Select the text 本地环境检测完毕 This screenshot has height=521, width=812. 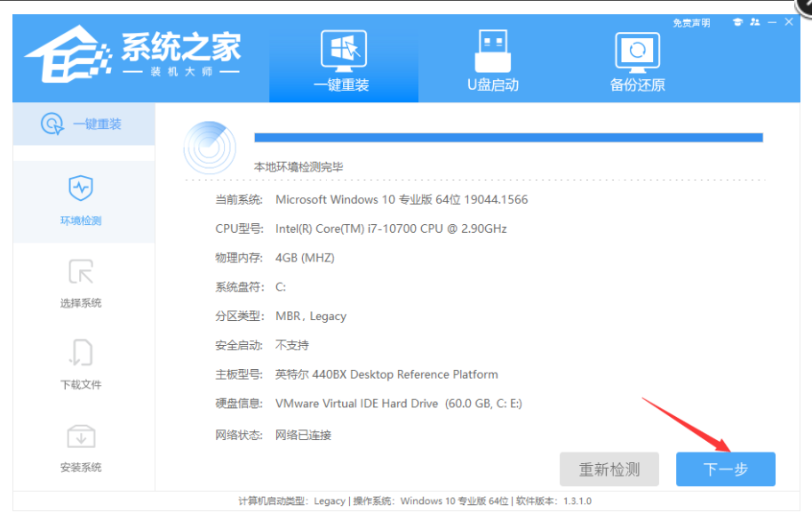[299, 167]
